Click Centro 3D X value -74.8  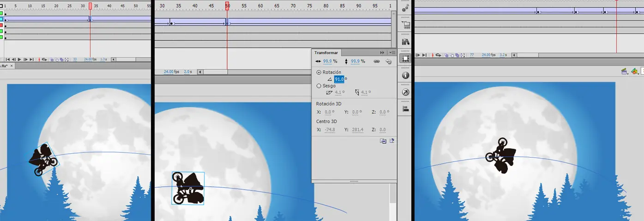330,130
